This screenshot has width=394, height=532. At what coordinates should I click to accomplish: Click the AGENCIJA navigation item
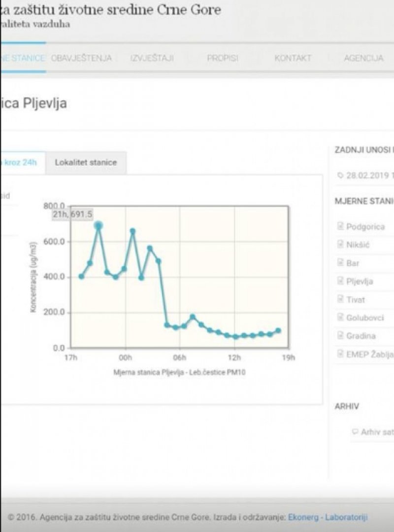click(x=363, y=58)
